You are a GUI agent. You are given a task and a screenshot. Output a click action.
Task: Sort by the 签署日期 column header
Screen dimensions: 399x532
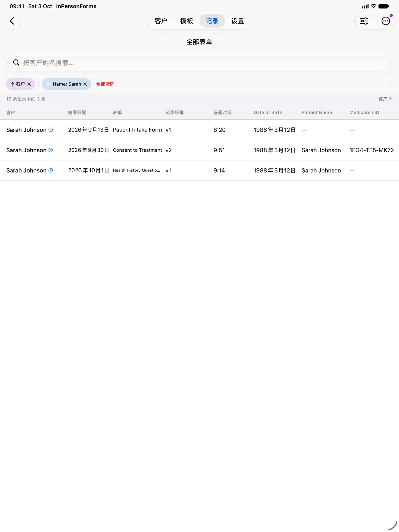point(77,112)
